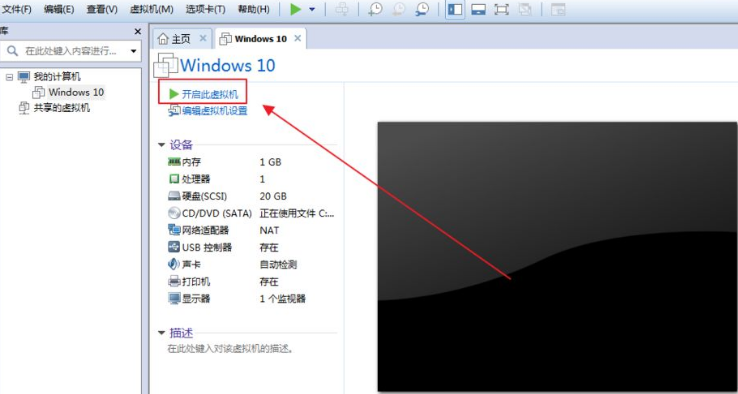Open the 帮助(H) menu
The width and height of the screenshot is (738, 394).
254,9
